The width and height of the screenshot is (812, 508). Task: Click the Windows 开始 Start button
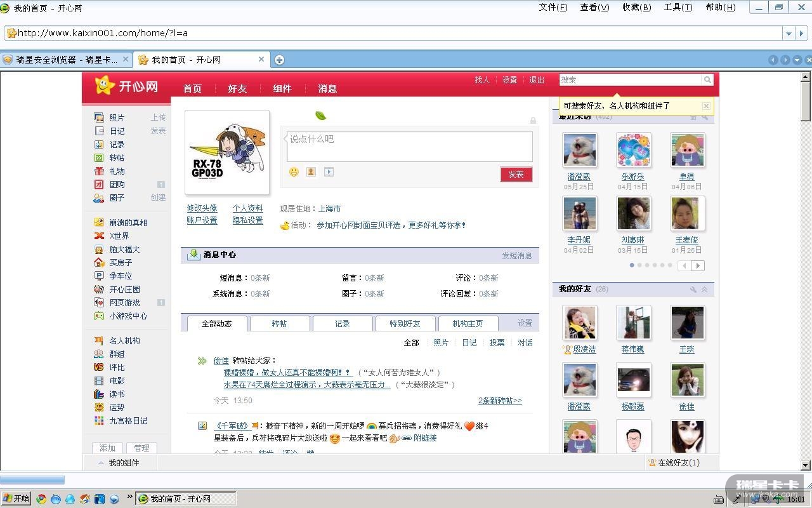pos(16,498)
